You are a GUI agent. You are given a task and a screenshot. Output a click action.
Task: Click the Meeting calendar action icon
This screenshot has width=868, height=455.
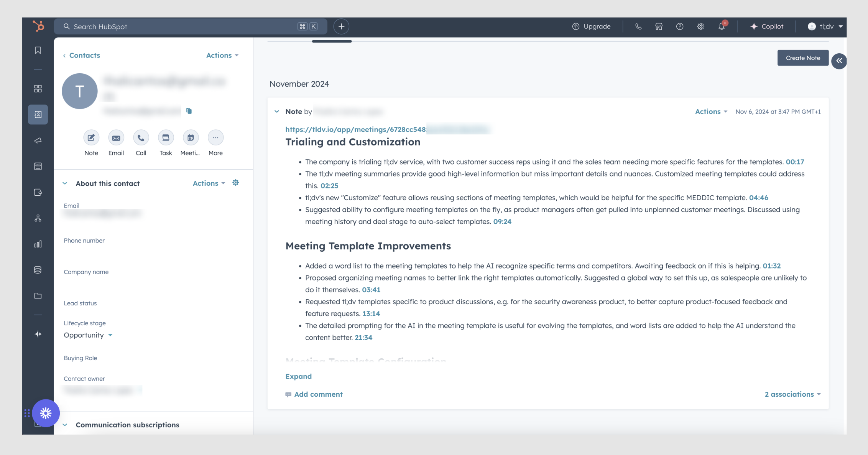tap(191, 138)
